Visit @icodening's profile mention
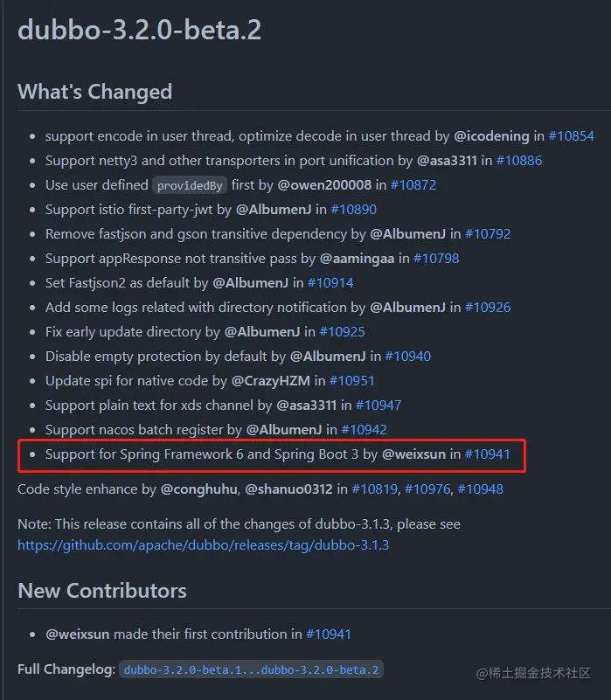The image size is (611, 700). [x=491, y=136]
